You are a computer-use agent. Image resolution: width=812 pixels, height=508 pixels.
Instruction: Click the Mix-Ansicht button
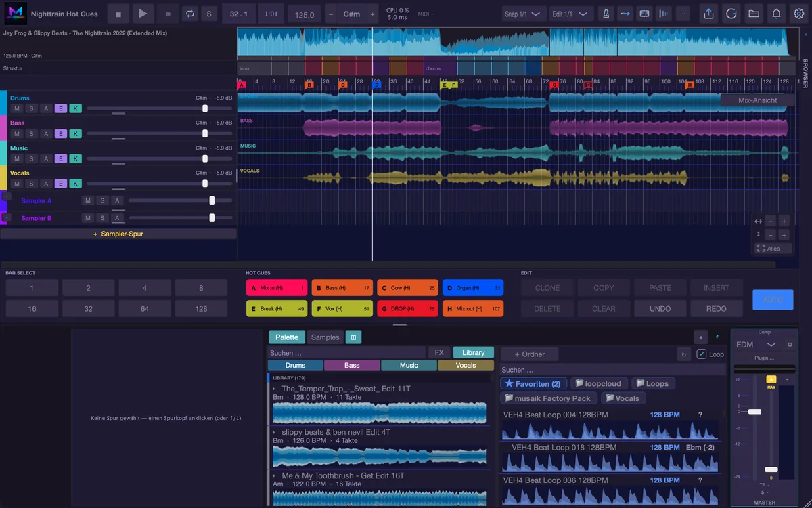point(757,100)
